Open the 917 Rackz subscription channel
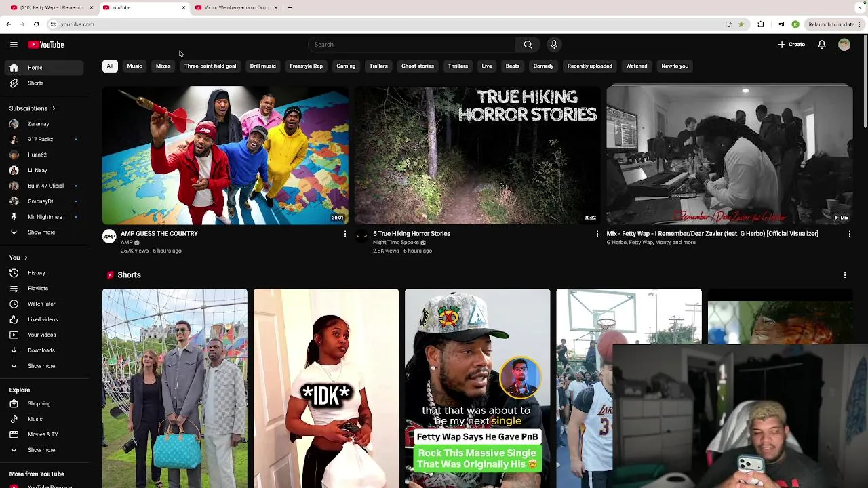 [x=45, y=140]
